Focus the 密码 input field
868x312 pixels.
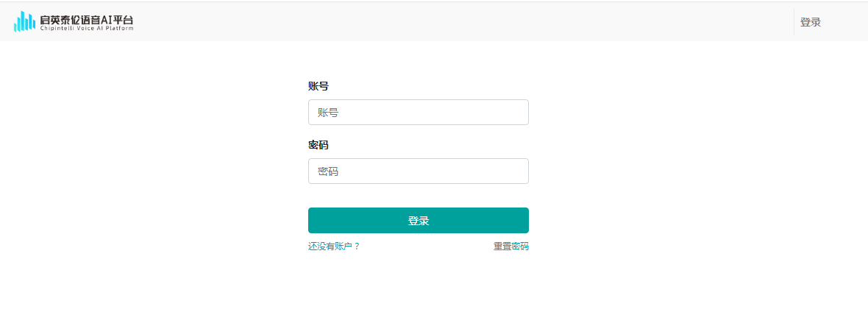click(418, 171)
